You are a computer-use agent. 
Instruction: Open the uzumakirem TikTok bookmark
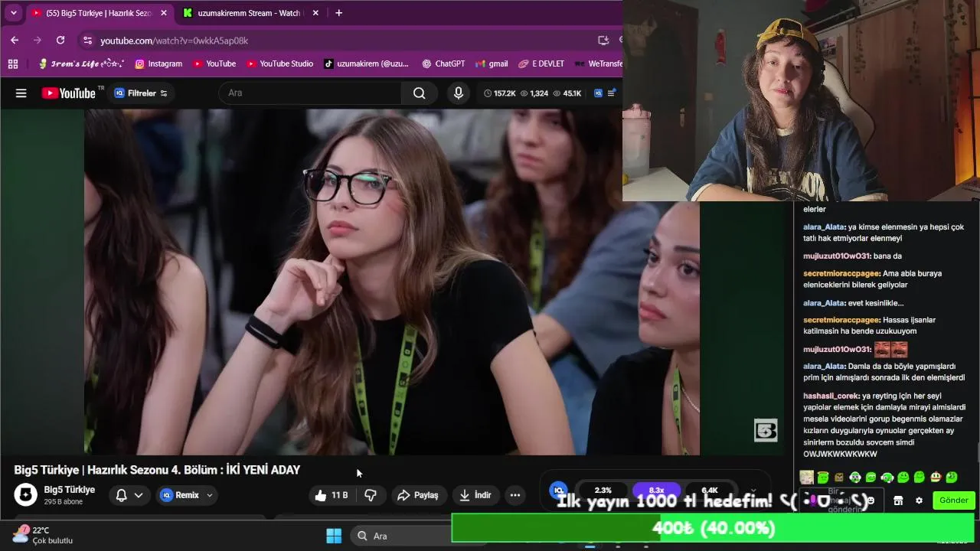pos(366,64)
